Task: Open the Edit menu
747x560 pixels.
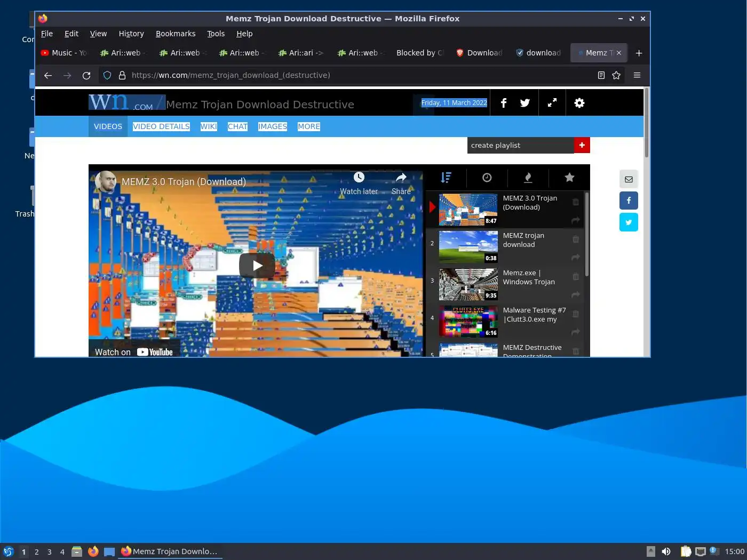Action: tap(71, 34)
